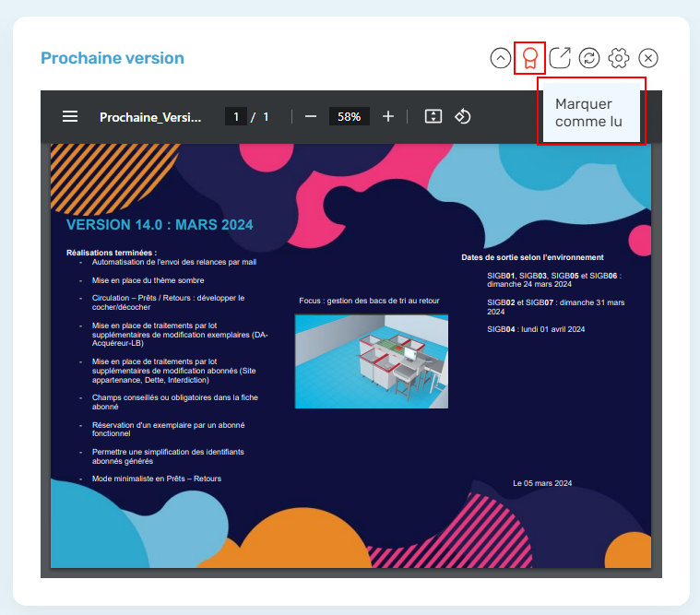Close the Prochaine version widget
The height and width of the screenshot is (615, 700).
coord(648,58)
